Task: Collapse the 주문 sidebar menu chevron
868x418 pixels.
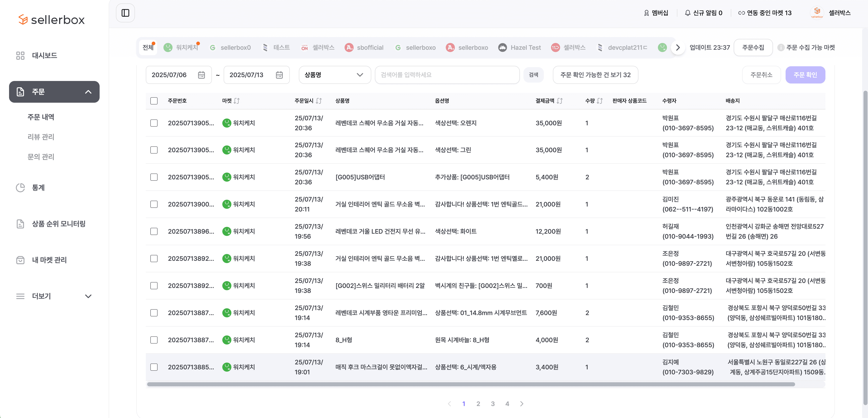Action: pyautogui.click(x=88, y=92)
